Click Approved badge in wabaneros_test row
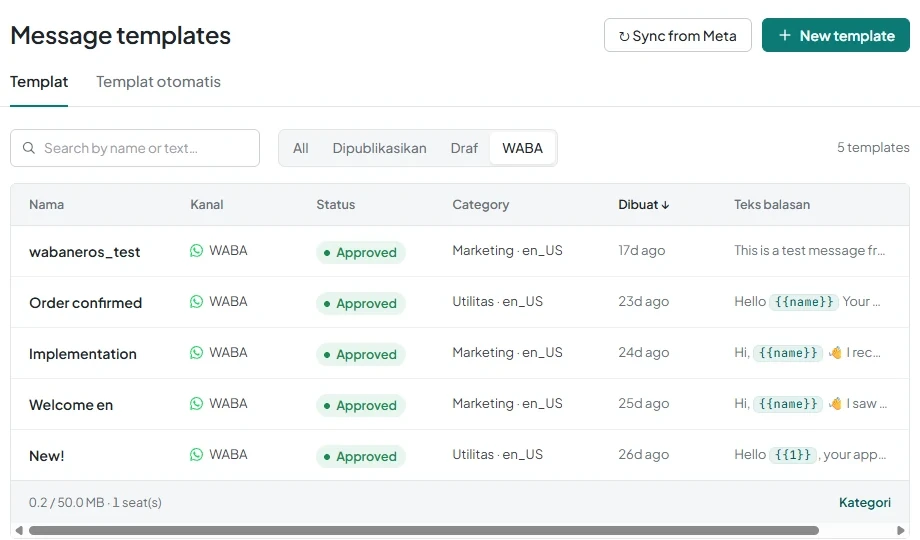920x540 pixels. pyautogui.click(x=361, y=252)
